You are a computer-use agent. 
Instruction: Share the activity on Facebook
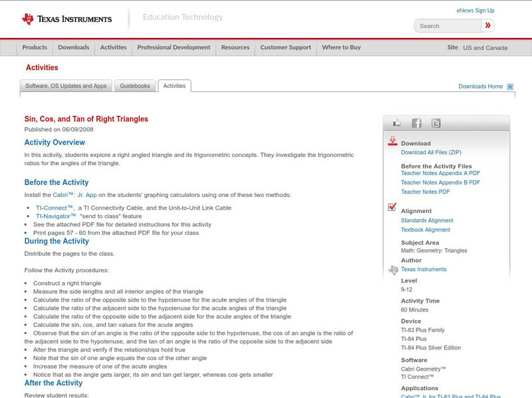(417, 123)
